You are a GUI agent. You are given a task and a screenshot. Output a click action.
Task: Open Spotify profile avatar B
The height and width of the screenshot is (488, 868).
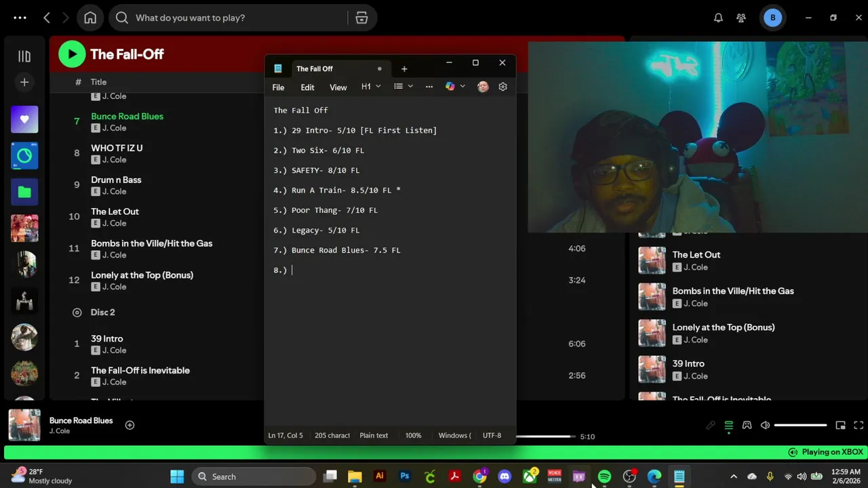772,18
